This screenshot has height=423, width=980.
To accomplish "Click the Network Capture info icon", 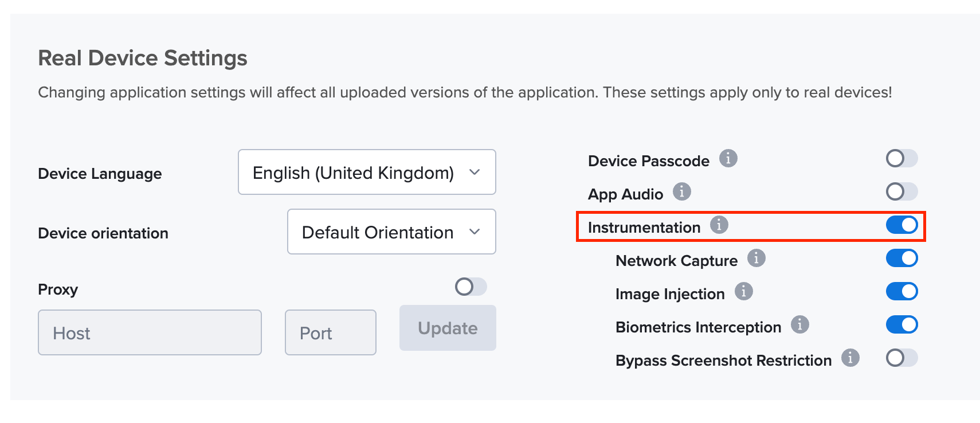I will pyautogui.click(x=756, y=259).
